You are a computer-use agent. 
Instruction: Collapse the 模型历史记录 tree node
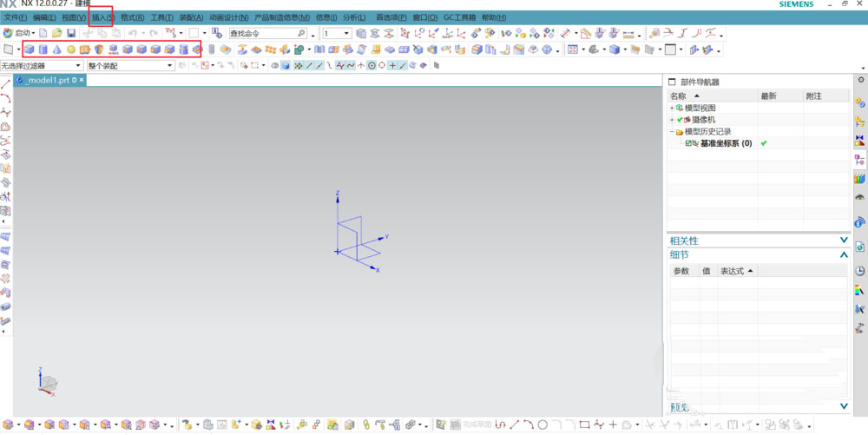point(672,132)
